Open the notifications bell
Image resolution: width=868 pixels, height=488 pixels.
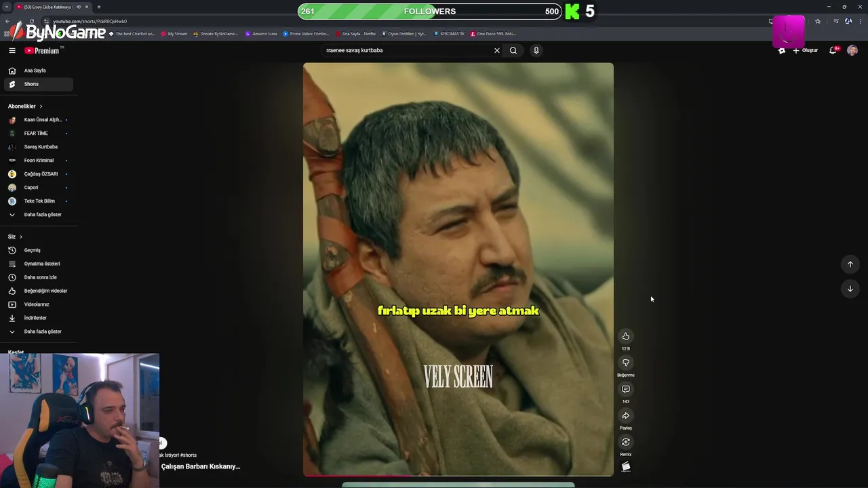[833, 50]
